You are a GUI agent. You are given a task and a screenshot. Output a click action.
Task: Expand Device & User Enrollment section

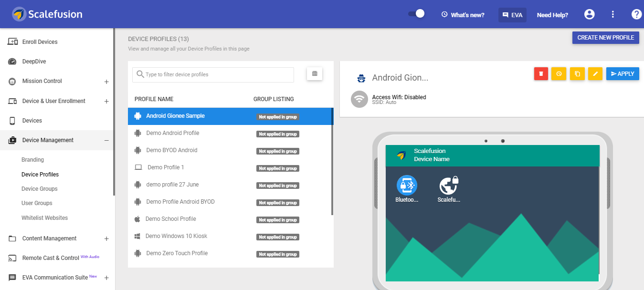tap(106, 101)
